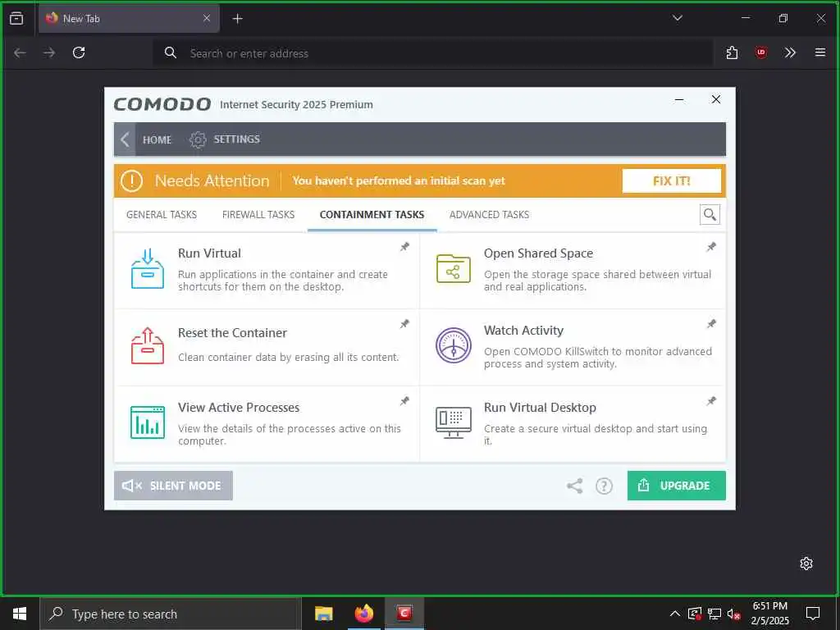Launch Watch Activity gauge icon

click(453, 345)
